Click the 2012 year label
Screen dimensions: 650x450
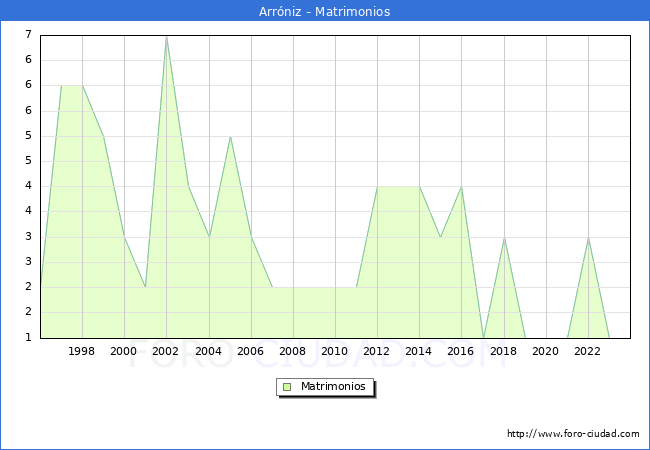(x=377, y=351)
